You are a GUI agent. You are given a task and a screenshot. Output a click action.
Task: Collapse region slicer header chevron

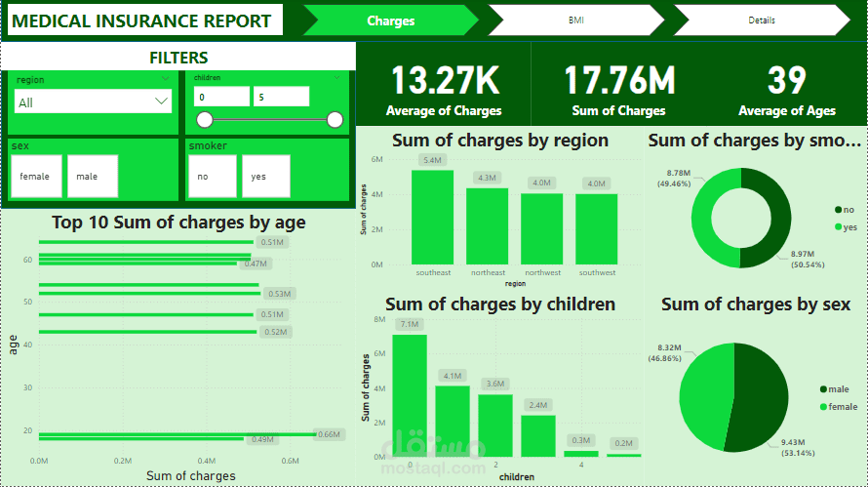click(x=166, y=79)
